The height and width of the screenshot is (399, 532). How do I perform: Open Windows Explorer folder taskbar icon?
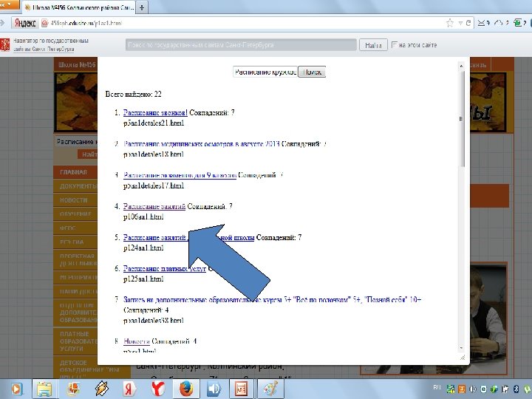click(44, 389)
